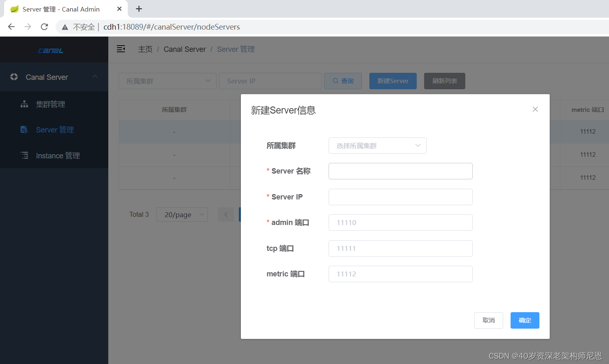Click the browser forward arrow
The width and height of the screenshot is (609, 364).
click(28, 27)
